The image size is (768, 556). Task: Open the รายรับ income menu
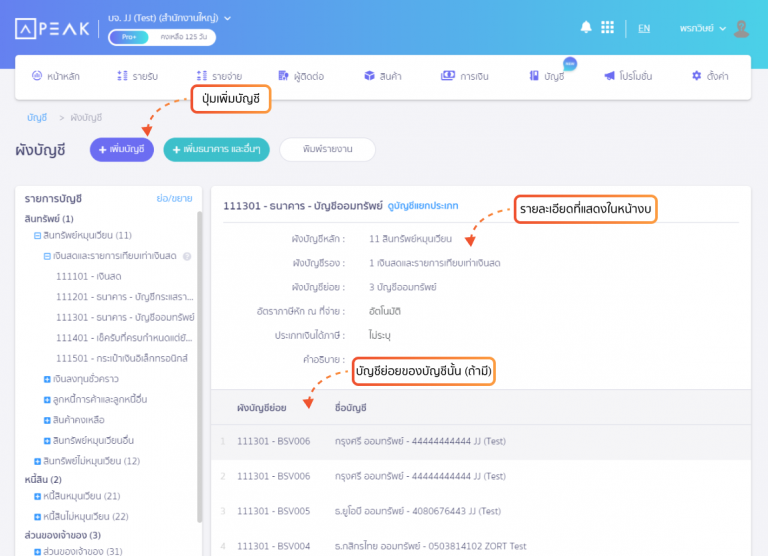[x=137, y=75]
